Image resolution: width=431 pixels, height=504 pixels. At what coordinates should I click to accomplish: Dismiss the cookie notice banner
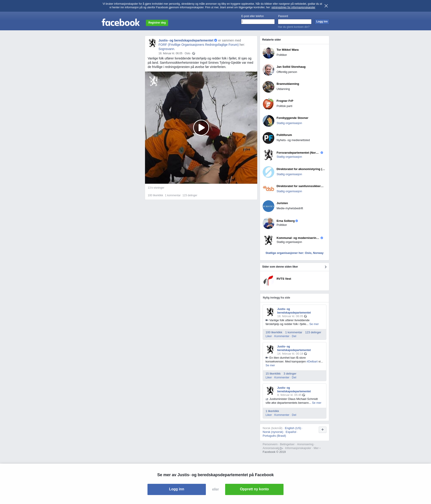coord(326,6)
